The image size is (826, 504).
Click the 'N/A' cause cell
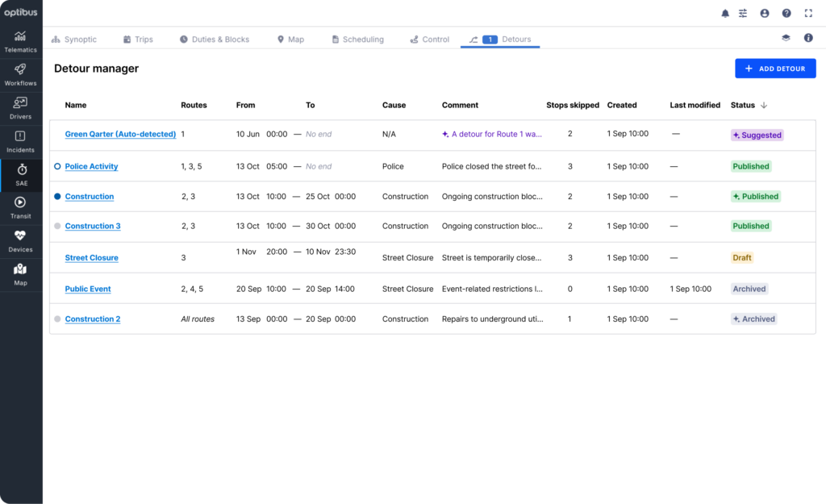[x=389, y=134]
